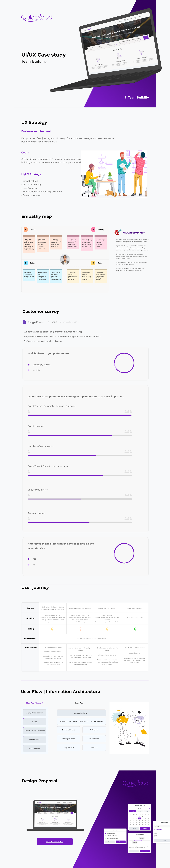Click the QuietLoud logo at top
170x868 pixels.
pos(37,17)
